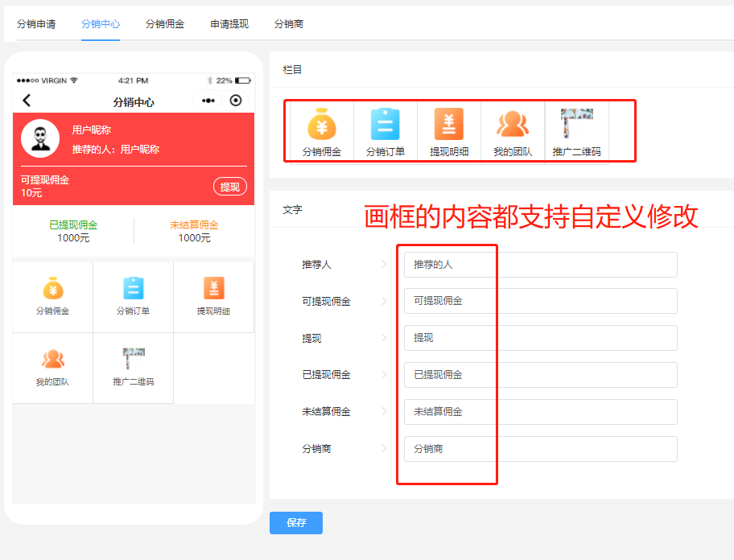This screenshot has width=734, height=560.
Task: Open the 申请提现 tab
Action: tap(229, 24)
